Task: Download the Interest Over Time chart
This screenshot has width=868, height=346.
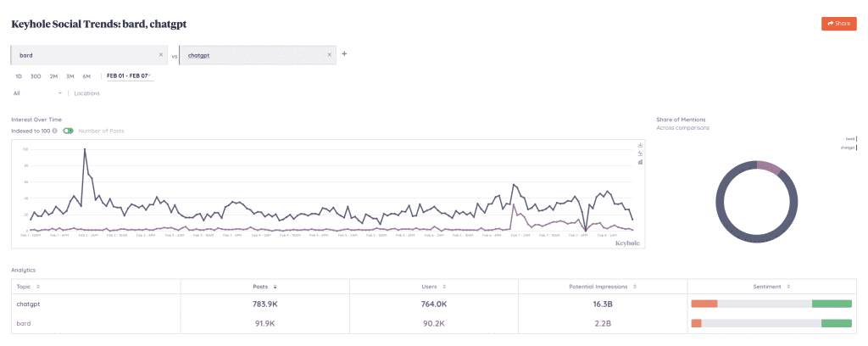Action: pyautogui.click(x=641, y=145)
